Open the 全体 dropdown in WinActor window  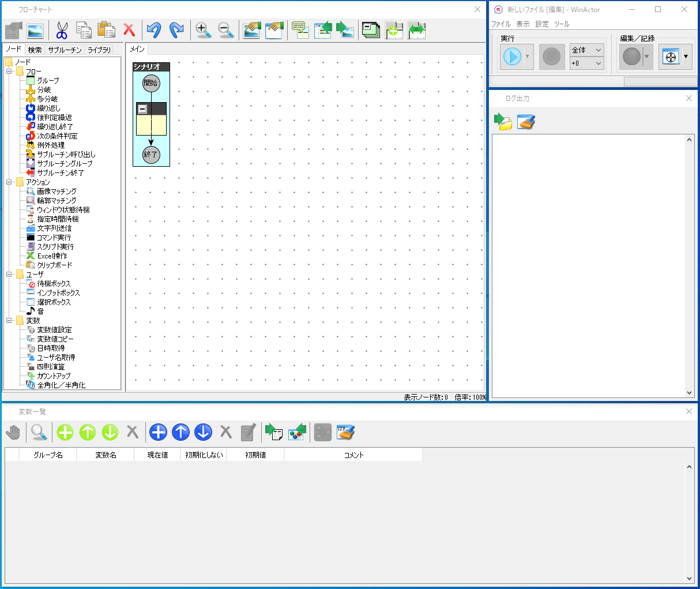[587, 50]
